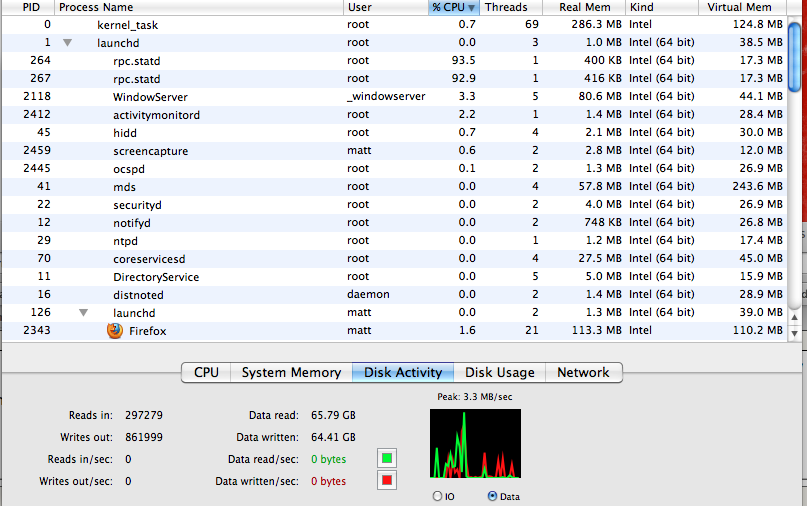Sort by the Kind column header
Screen dimensions: 807x506
[x=662, y=7]
